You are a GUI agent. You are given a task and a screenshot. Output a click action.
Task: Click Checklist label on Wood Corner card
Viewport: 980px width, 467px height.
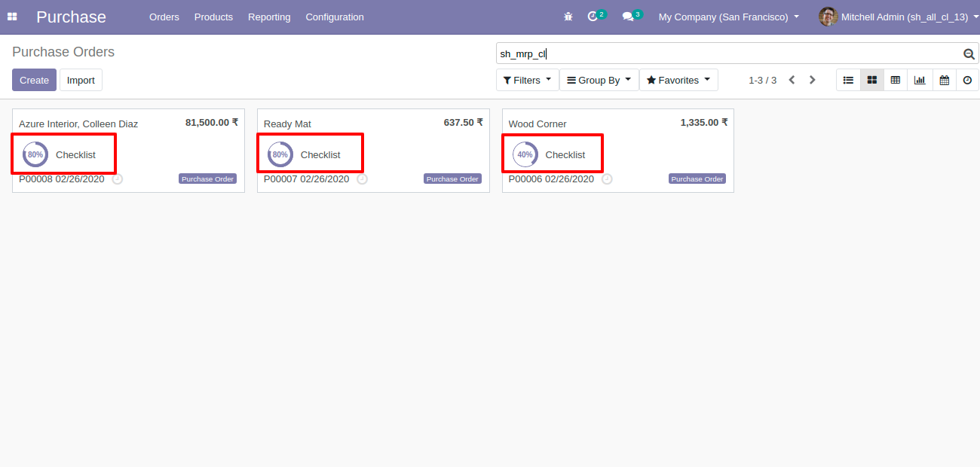point(565,154)
